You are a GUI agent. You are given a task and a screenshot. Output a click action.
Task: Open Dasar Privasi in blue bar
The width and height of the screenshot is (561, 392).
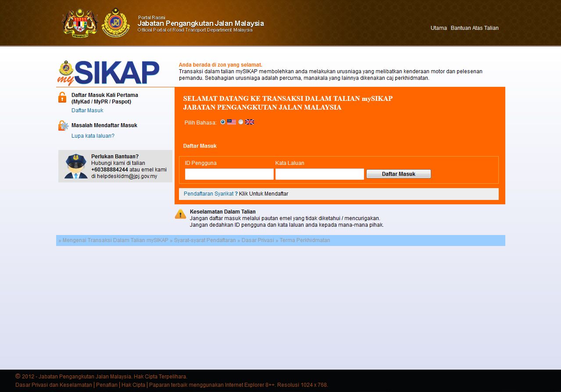[x=257, y=240]
